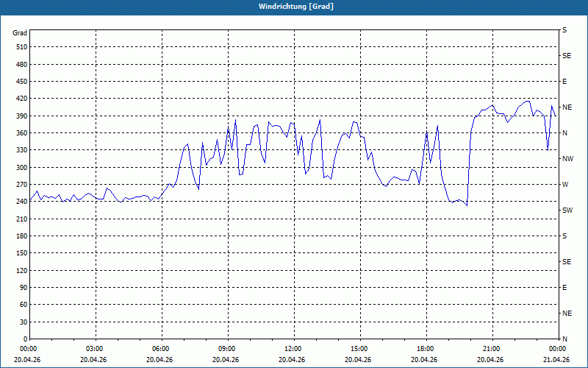Select the 450 y-axis value

point(22,82)
